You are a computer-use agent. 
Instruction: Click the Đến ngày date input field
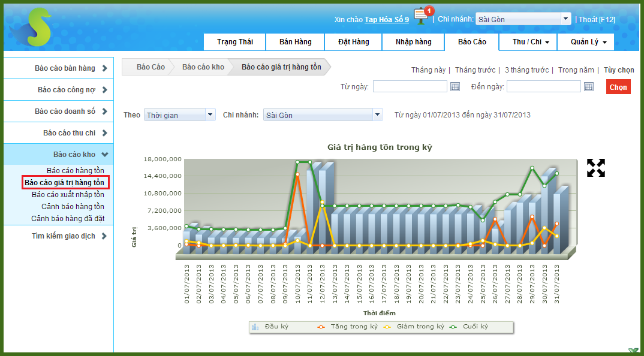pyautogui.click(x=544, y=87)
